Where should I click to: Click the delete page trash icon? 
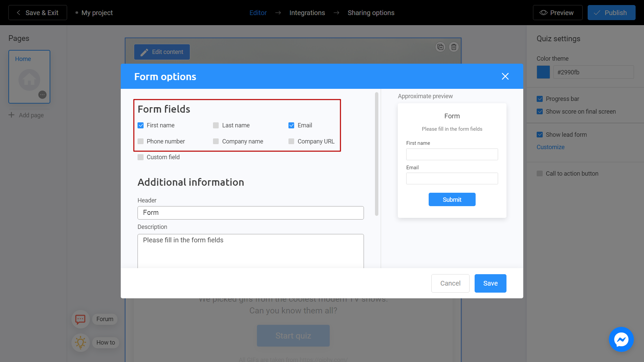454,47
